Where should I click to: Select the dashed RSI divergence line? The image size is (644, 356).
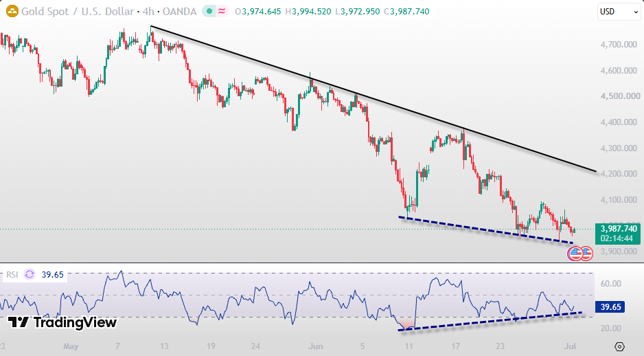coord(490,321)
